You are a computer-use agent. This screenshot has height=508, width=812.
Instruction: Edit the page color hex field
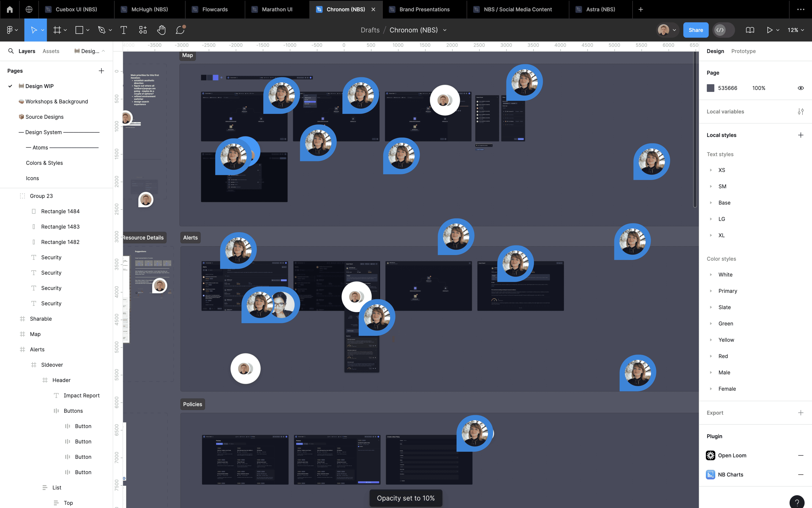click(727, 88)
